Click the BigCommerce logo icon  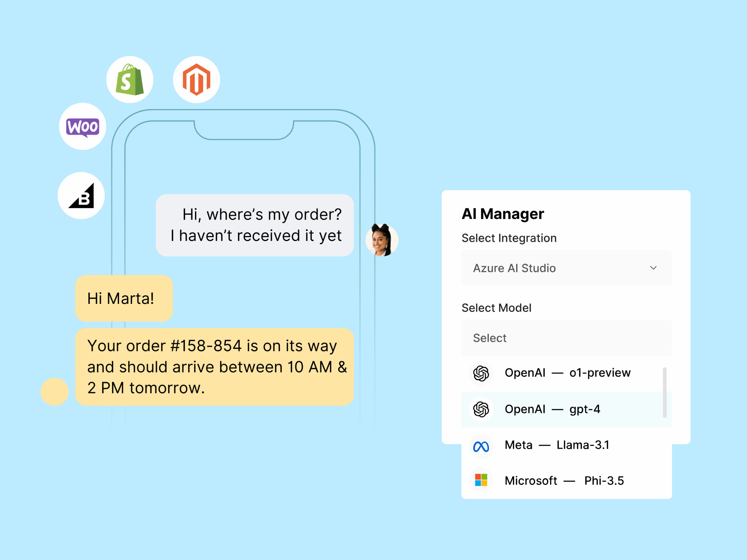[81, 196]
